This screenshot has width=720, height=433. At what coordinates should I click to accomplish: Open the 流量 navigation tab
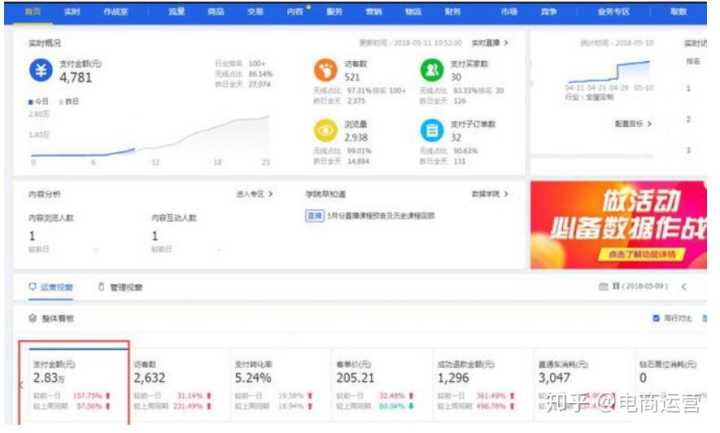tap(176, 12)
